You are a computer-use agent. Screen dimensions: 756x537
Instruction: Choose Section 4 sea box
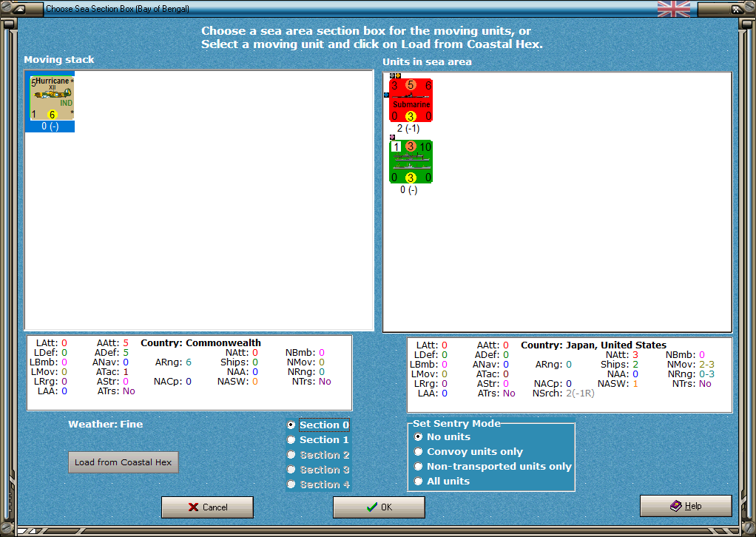coord(318,484)
